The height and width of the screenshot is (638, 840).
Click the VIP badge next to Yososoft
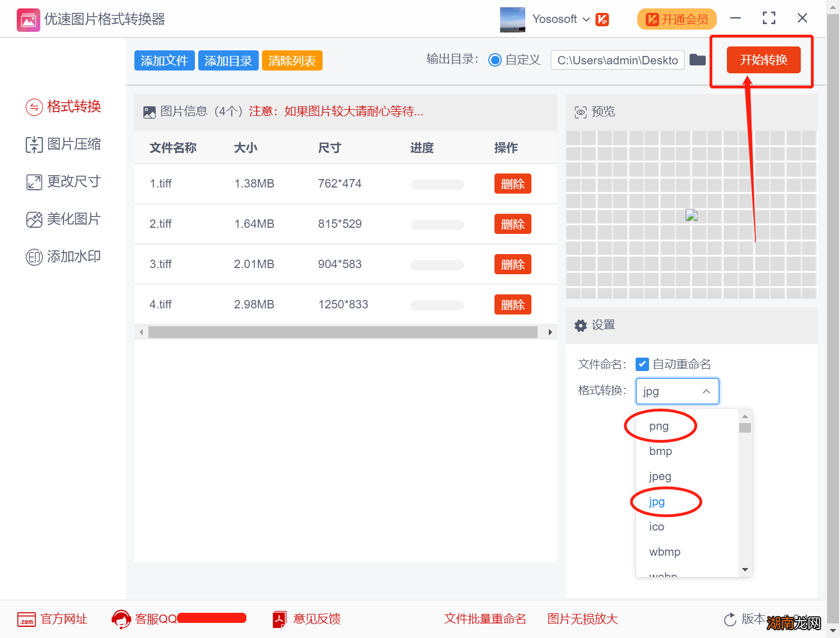[x=602, y=19]
